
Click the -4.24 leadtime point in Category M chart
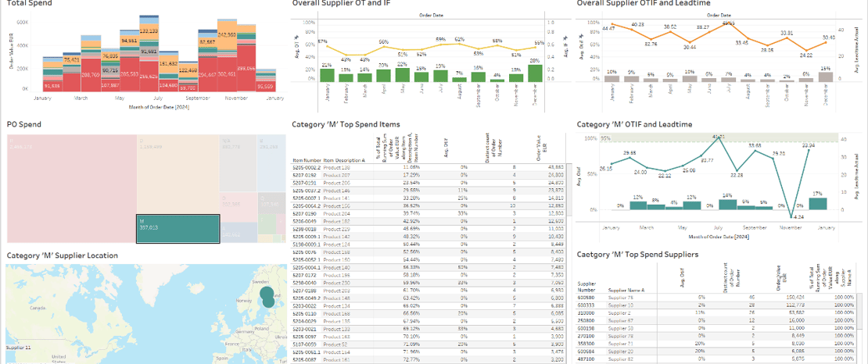coord(792,216)
